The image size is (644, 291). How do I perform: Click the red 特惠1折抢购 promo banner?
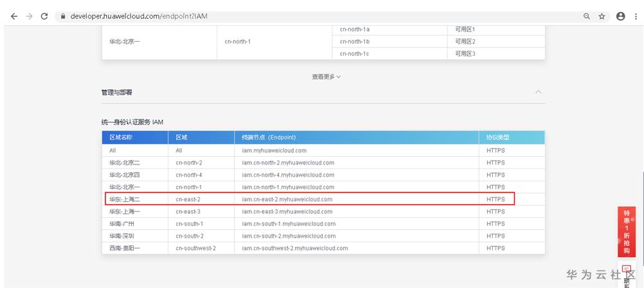(627, 232)
